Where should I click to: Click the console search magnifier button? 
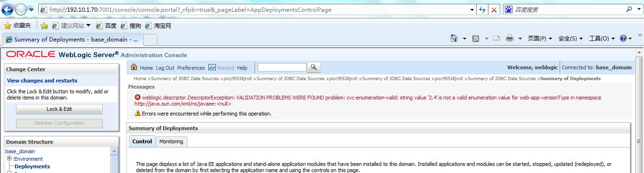(314, 67)
